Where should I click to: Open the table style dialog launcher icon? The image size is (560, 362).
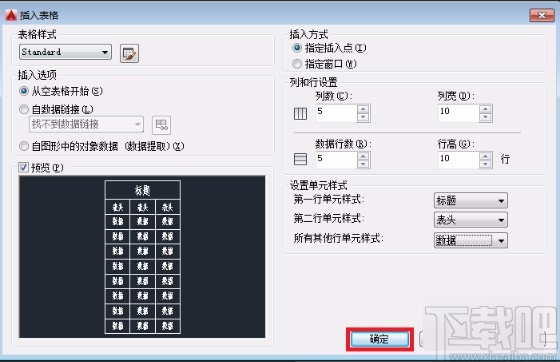point(129,54)
